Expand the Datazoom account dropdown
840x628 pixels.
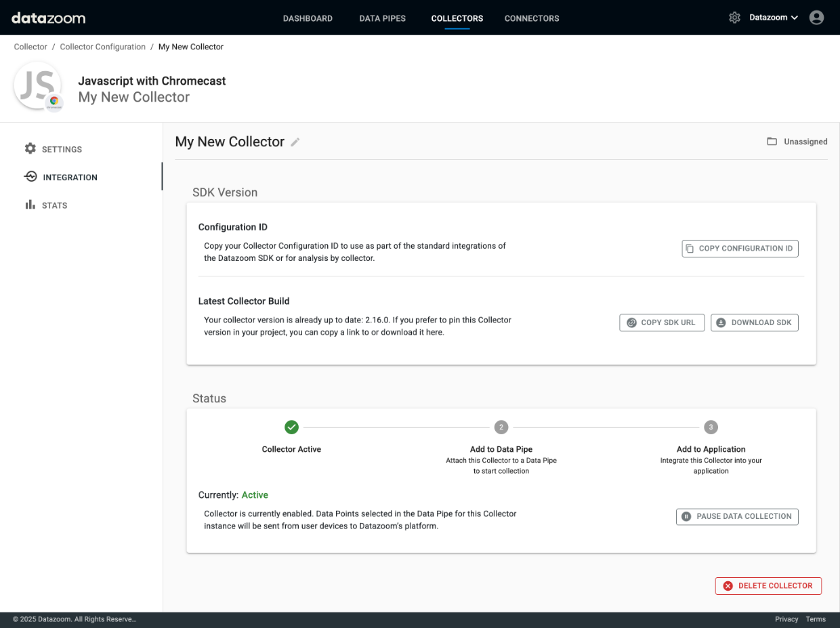pos(774,18)
